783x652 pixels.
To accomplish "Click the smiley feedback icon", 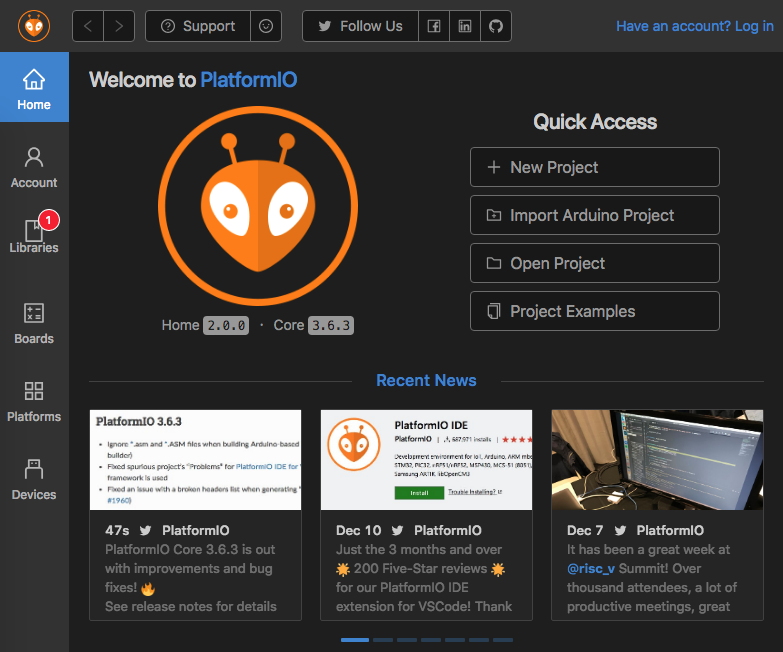I will click(266, 26).
